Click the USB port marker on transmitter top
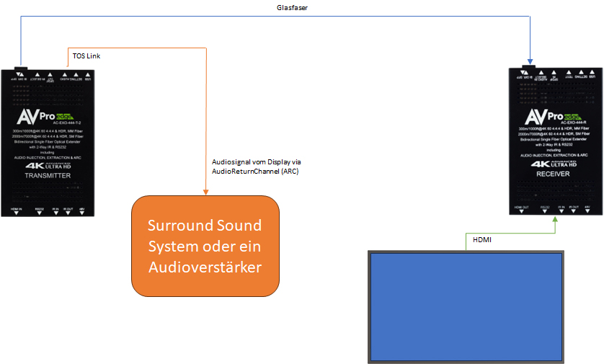604x364 pixels. [90, 74]
